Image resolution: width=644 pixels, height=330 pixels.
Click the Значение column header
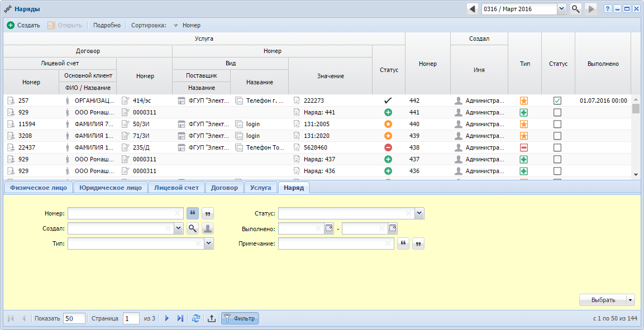click(330, 76)
